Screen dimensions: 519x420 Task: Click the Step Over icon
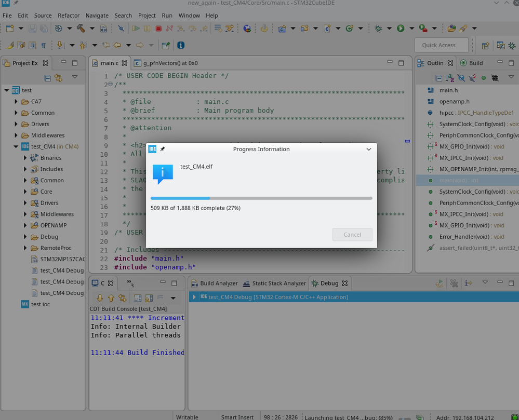tap(192, 29)
